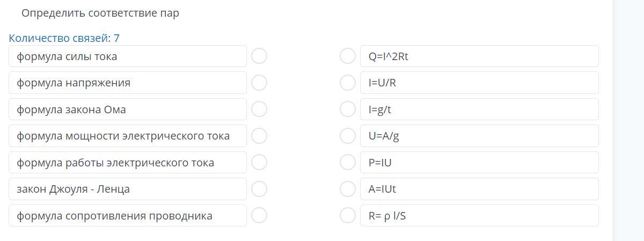The width and height of the screenshot is (644, 241).
Task: Click the circle beside 'формула работы электрического тока'
Action: 259,162
